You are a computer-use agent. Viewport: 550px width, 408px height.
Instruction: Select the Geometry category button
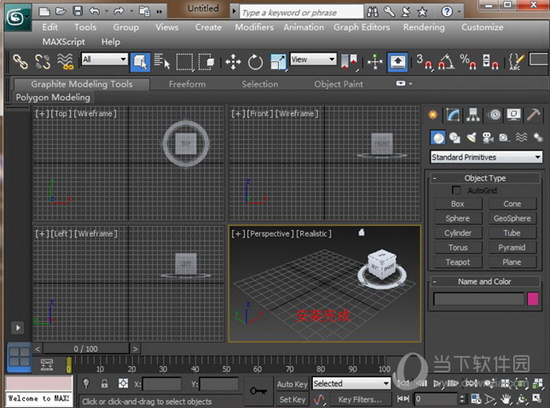point(438,138)
